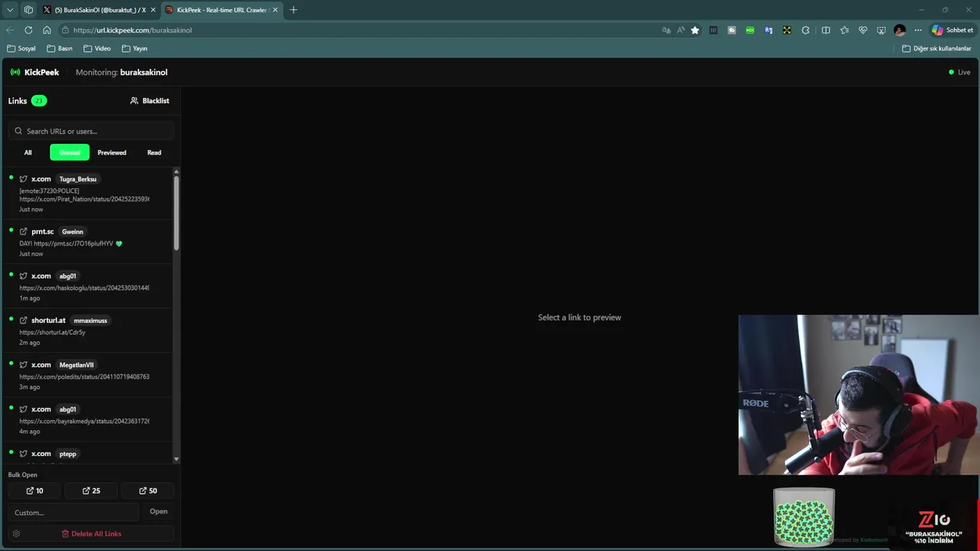The image size is (980, 551).
Task: Open the workspaces icon in browser
Action: [29, 10]
